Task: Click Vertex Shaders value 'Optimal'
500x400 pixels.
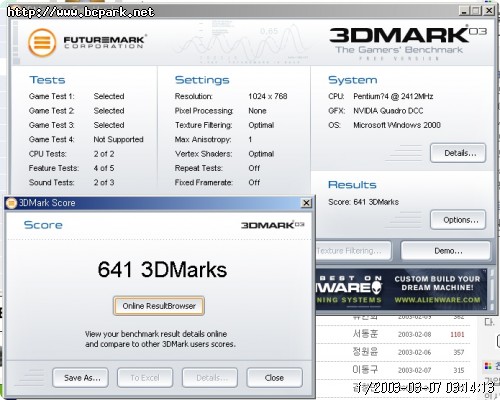Action: [261, 154]
